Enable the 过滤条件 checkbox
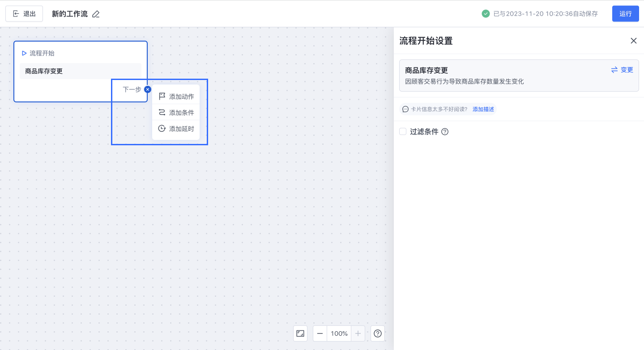Image resolution: width=644 pixels, height=350 pixels. click(403, 131)
